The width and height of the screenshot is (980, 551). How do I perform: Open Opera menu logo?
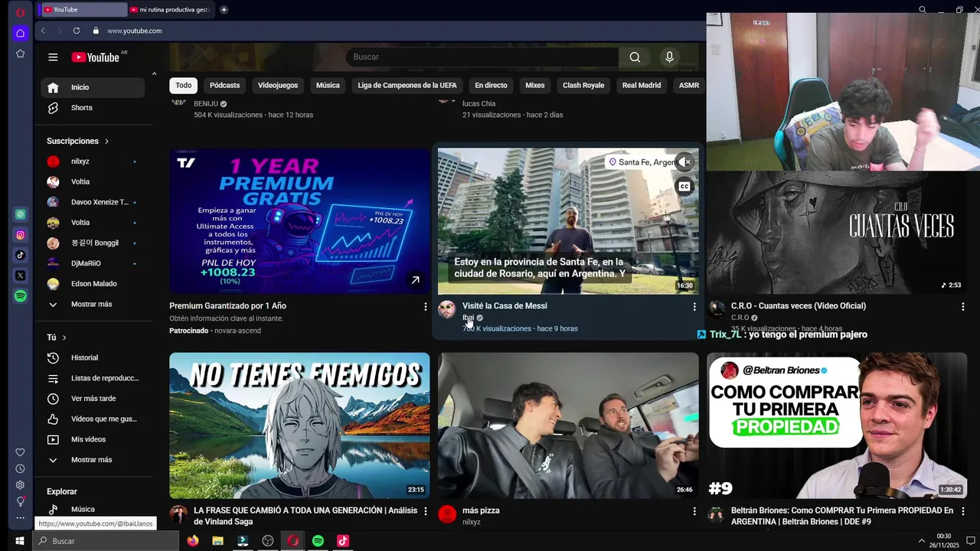(x=21, y=12)
